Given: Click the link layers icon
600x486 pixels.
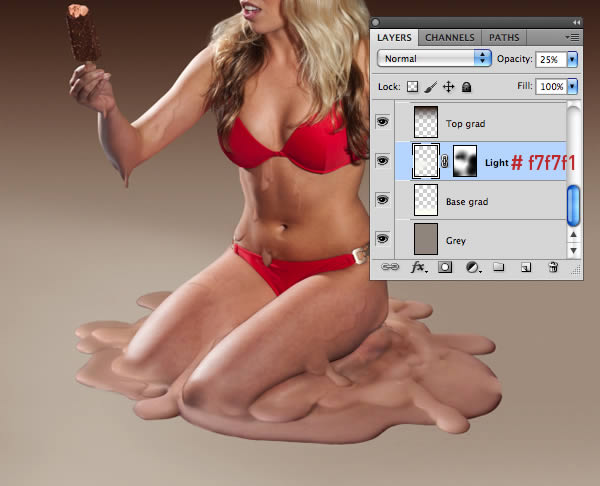Looking at the screenshot, I should (x=390, y=267).
